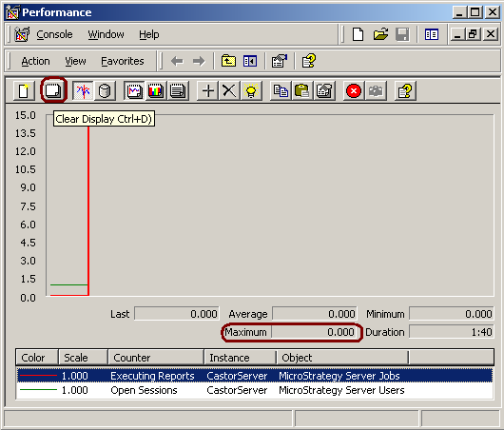This screenshot has height=430, width=504.
Task: Click the Instance column header
Action: tap(240, 358)
